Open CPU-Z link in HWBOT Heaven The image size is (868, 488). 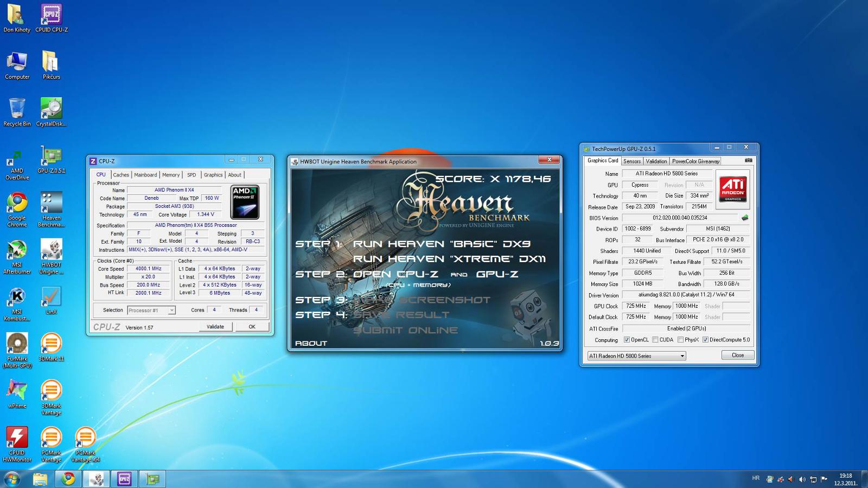pos(395,274)
